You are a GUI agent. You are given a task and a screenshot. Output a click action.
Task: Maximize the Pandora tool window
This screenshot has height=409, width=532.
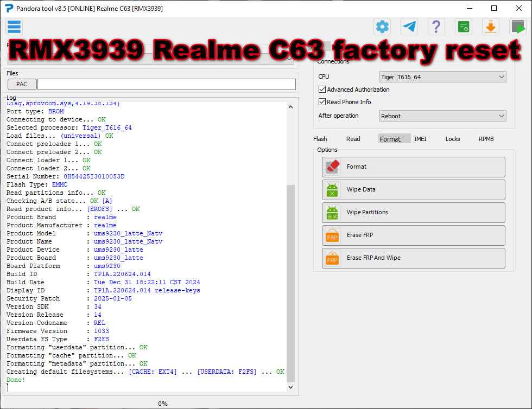pos(494,8)
